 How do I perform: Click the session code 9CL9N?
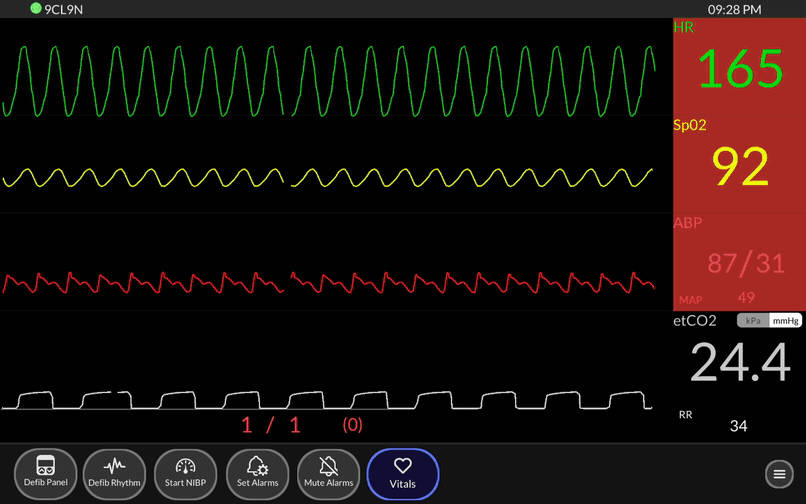coord(63,9)
